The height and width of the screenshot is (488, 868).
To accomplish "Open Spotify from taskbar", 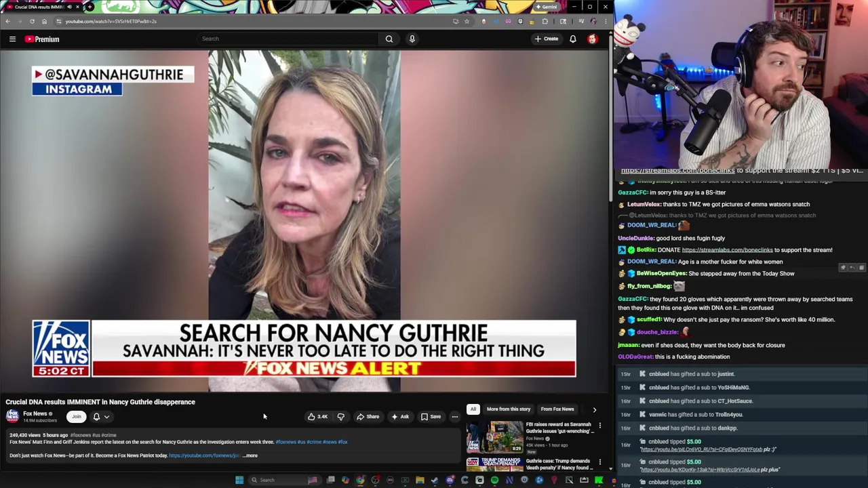I will coord(494,480).
